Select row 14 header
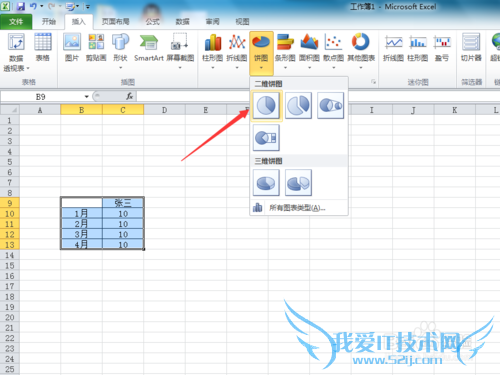The image size is (500, 375). [10, 255]
